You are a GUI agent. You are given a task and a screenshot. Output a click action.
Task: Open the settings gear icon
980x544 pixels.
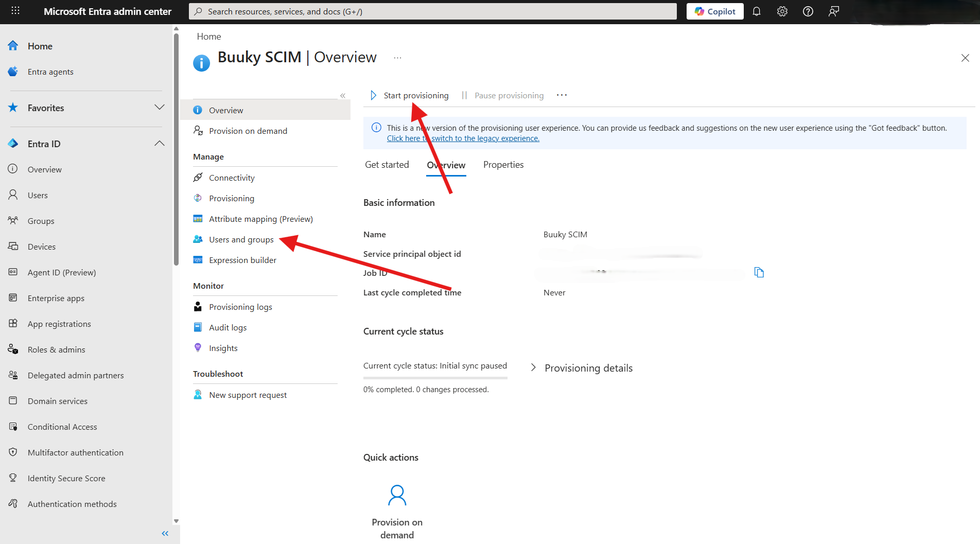pos(782,11)
